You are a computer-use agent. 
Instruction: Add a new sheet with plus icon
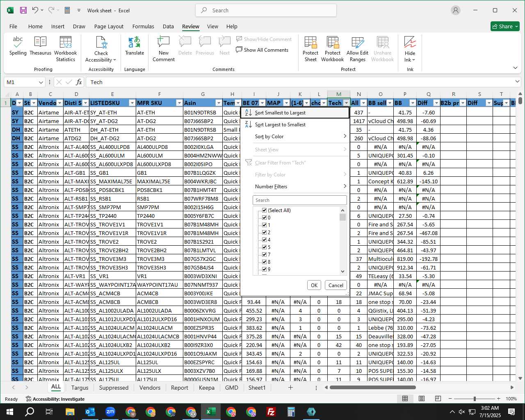(x=290, y=388)
